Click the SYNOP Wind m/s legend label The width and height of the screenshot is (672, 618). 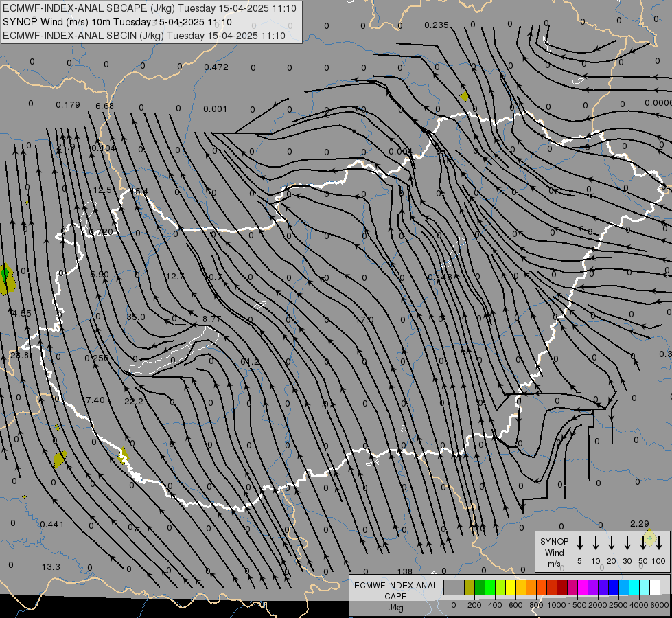pos(554,552)
